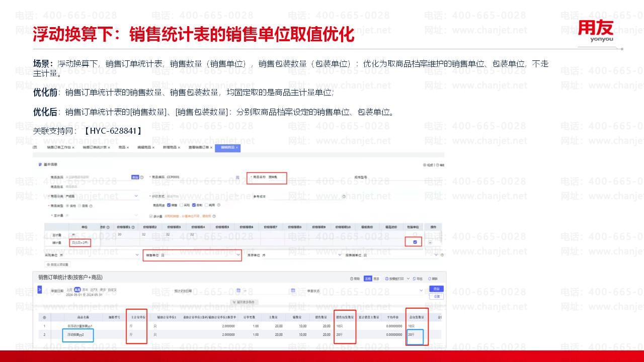Select the 服务 radio button for 商品类型
Viewport: 644px width, 362px height.
79,206
